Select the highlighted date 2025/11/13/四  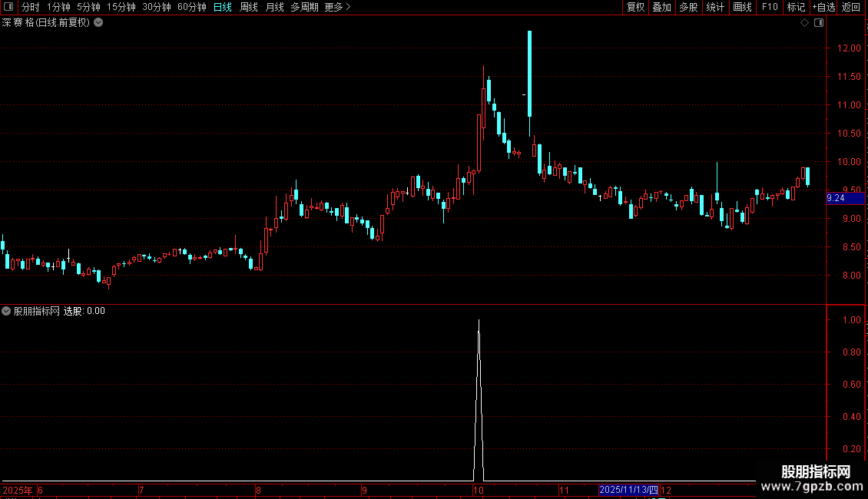click(x=628, y=490)
